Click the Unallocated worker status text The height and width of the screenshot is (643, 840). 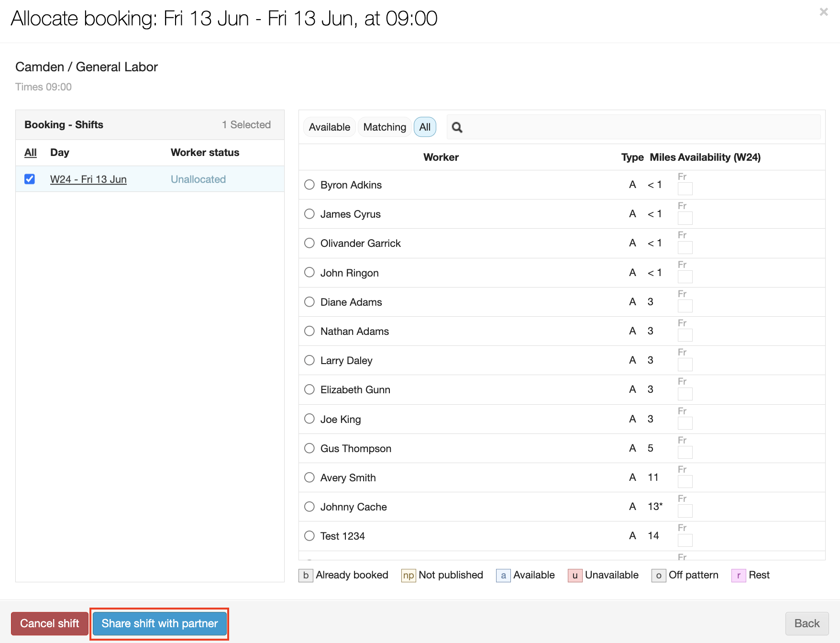[198, 179]
